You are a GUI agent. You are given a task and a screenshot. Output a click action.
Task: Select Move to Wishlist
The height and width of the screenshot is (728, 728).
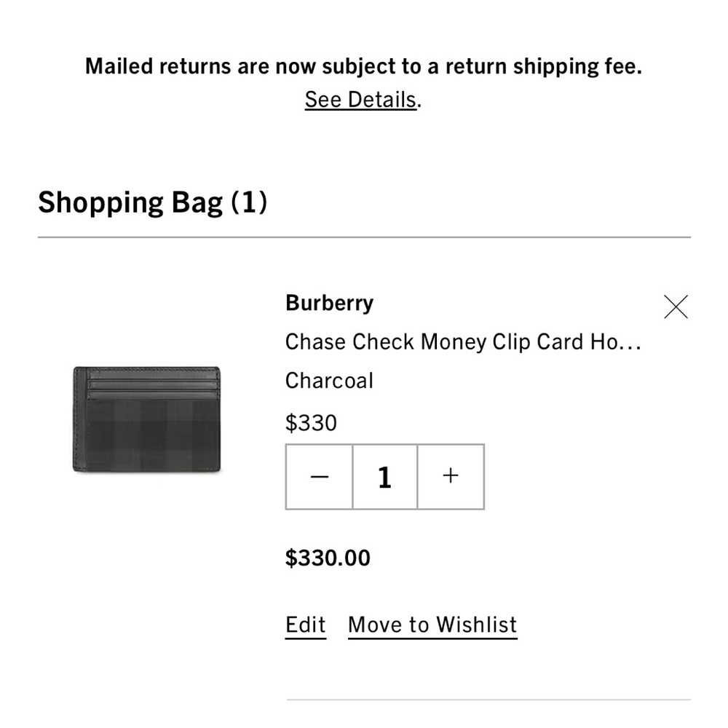coord(432,625)
